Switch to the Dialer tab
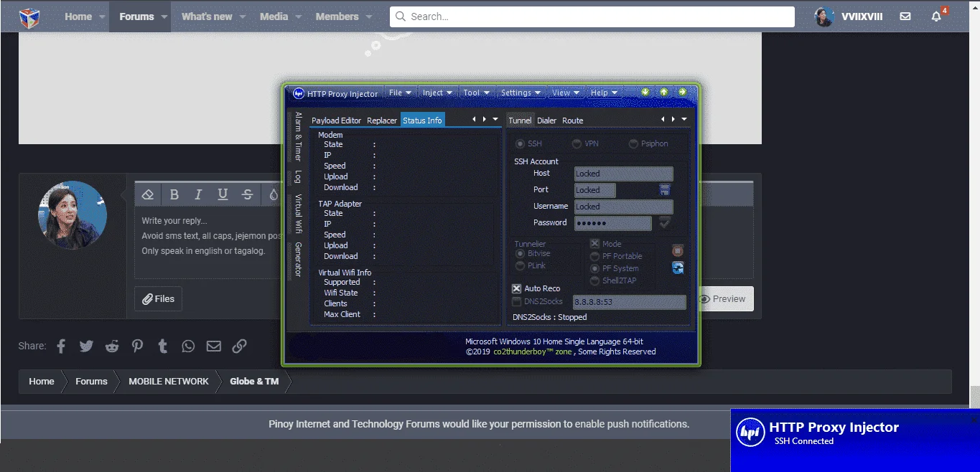This screenshot has width=980, height=472. (547, 121)
